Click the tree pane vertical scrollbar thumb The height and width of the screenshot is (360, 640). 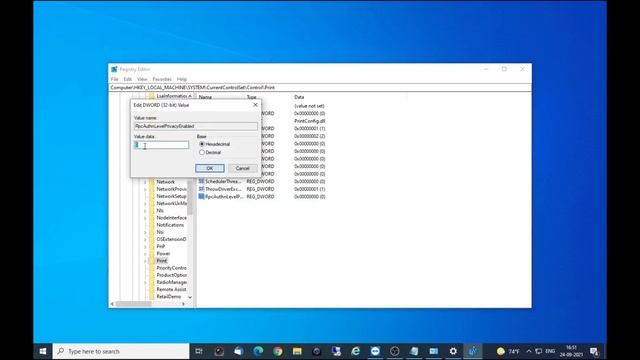(x=190, y=198)
